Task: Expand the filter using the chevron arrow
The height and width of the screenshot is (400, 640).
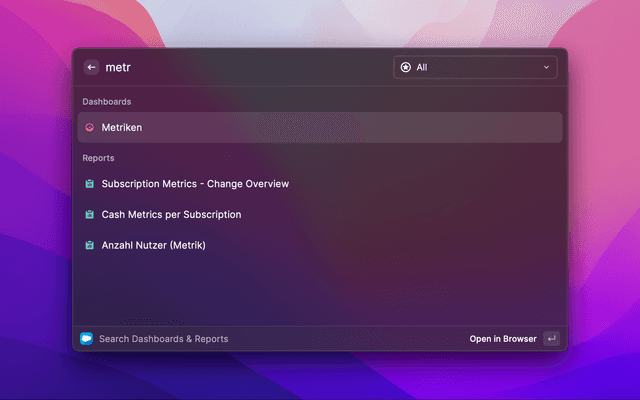Action: point(546,68)
